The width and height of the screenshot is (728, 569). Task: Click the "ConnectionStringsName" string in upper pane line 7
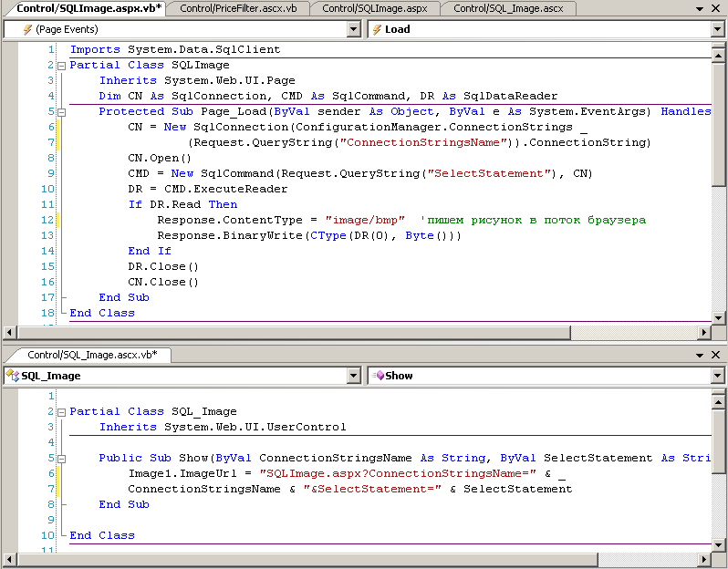point(423,142)
